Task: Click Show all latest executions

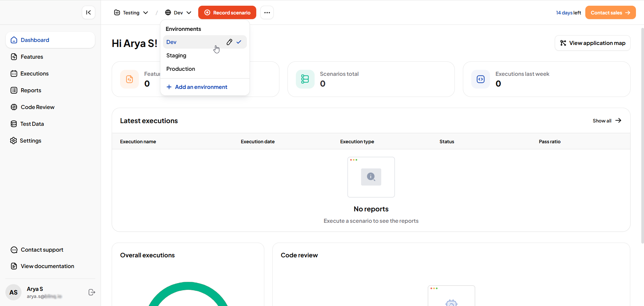Action: 607,121
